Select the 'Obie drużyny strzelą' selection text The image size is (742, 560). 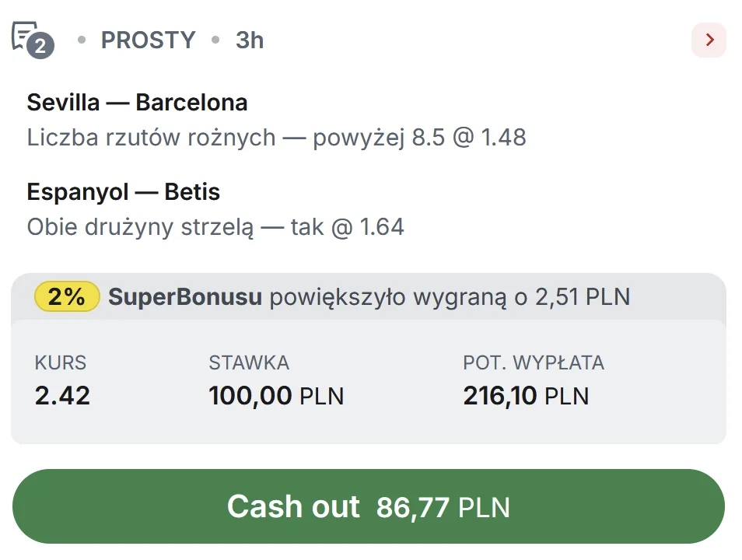(x=141, y=227)
